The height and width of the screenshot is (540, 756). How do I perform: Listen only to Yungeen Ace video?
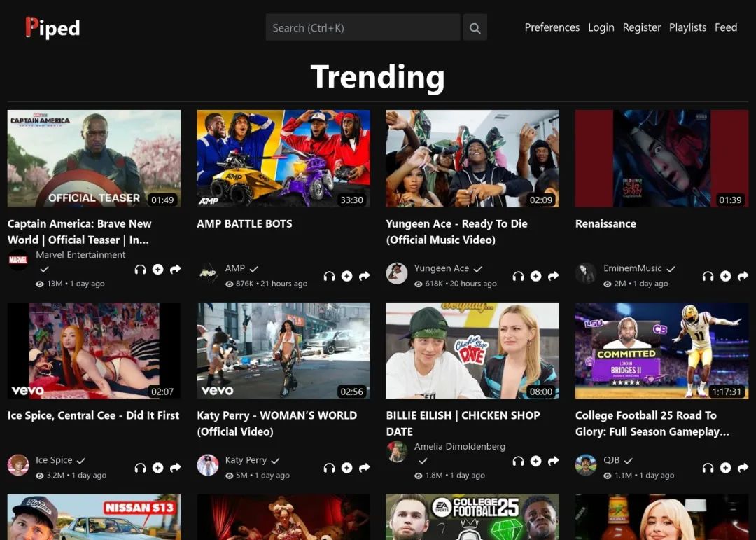coord(518,276)
